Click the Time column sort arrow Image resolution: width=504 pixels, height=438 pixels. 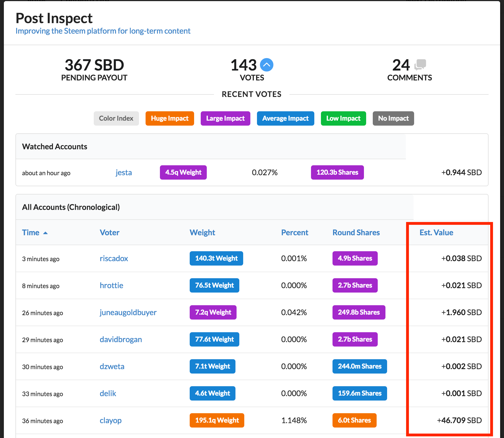tap(45, 233)
